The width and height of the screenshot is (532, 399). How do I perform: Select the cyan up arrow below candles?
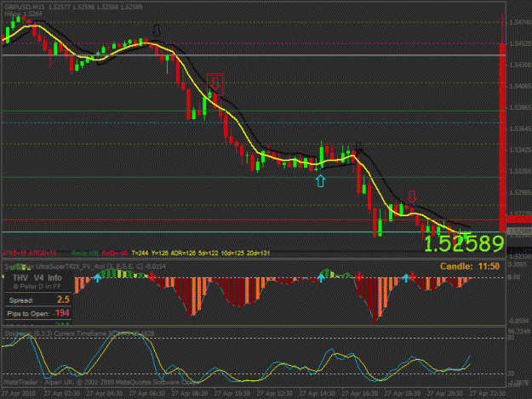320,181
